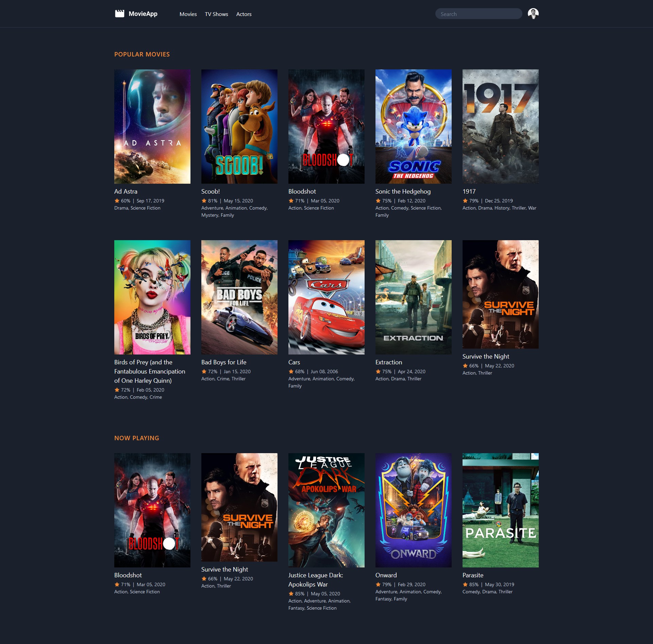The image size is (653, 644).
Task: Click inside the Search field
Action: point(479,14)
